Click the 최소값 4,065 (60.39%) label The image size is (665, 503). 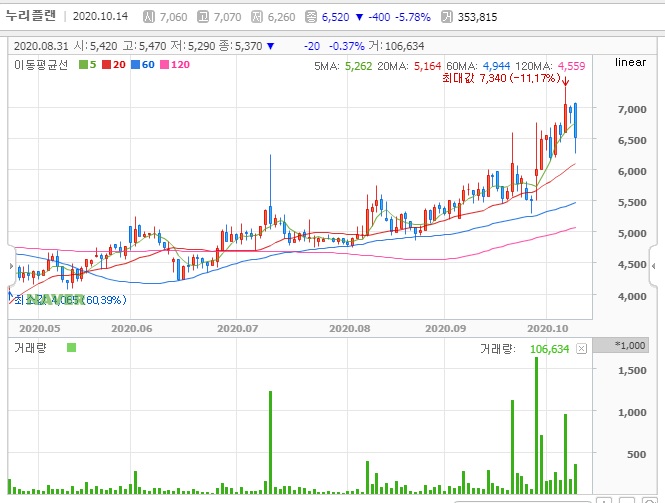point(70,300)
